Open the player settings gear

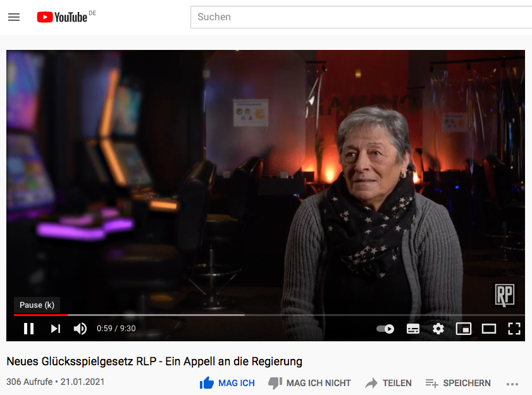point(438,329)
